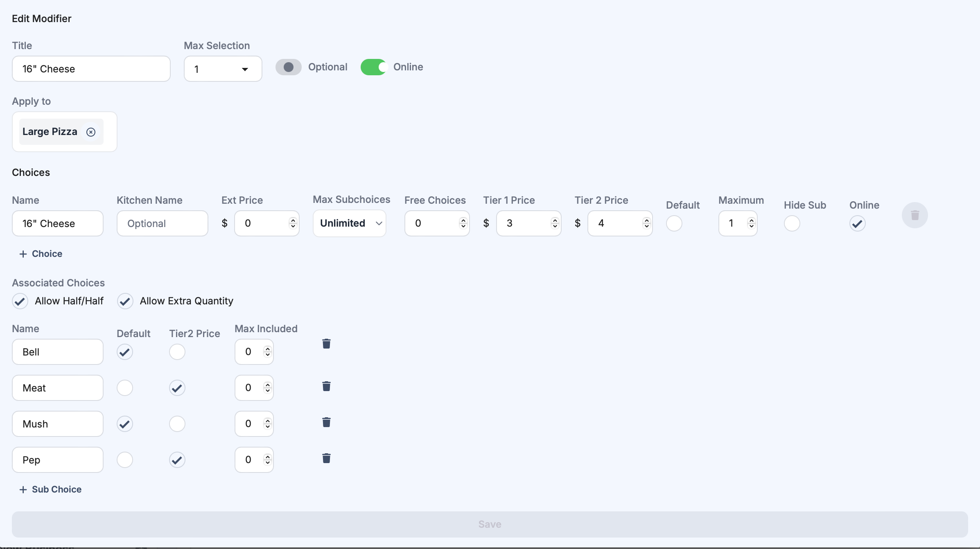Enable Tier2 Price for the Bell sub choice
This screenshot has width=980, height=549.
177,351
